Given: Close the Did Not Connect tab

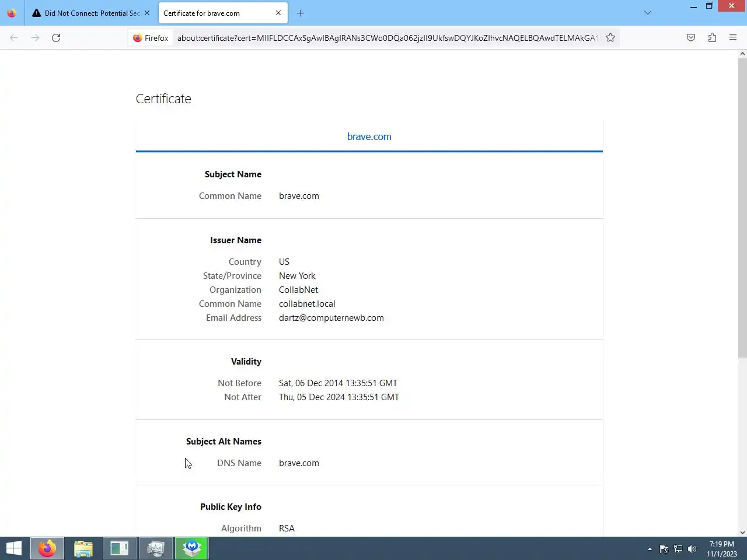Looking at the screenshot, I should pos(147,13).
